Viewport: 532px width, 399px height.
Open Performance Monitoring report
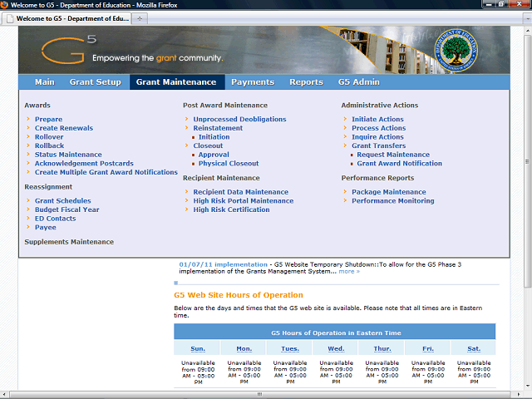[392, 201]
